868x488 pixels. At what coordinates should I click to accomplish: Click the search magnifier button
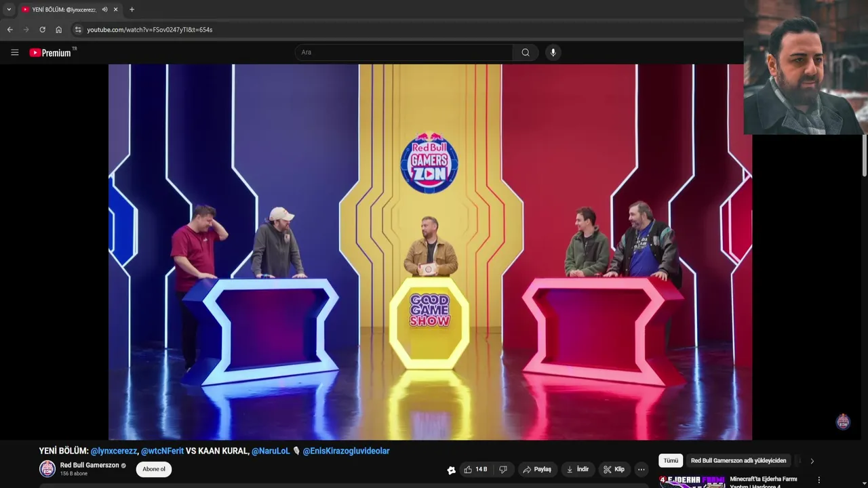click(x=526, y=52)
